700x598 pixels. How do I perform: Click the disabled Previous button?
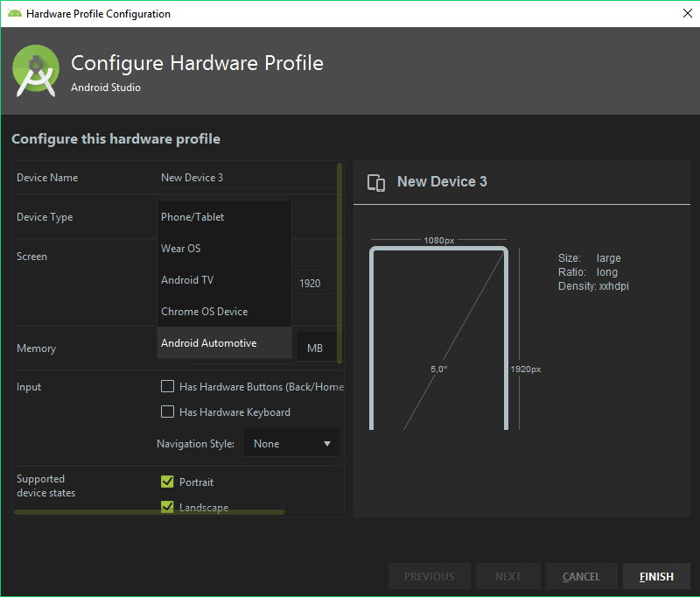(x=430, y=577)
